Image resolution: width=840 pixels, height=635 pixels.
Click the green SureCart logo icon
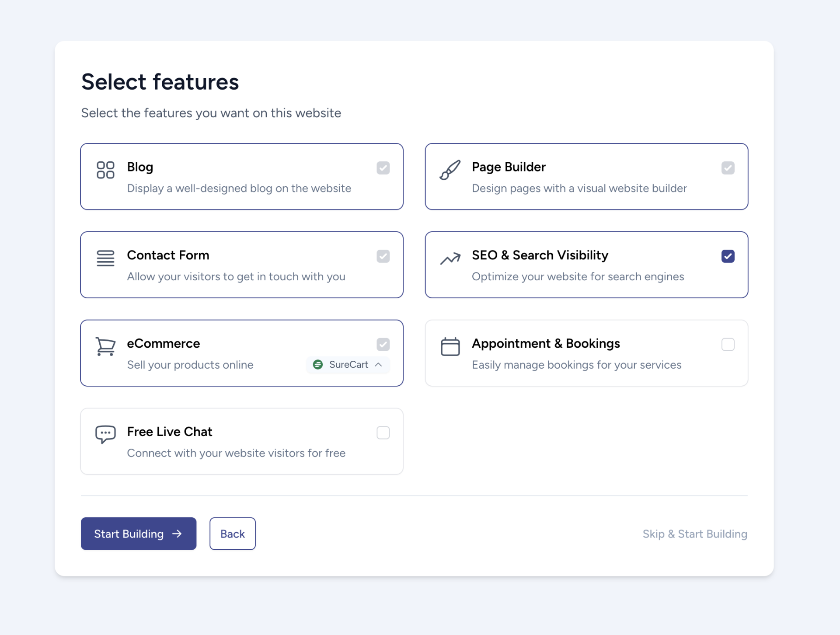[318, 364]
